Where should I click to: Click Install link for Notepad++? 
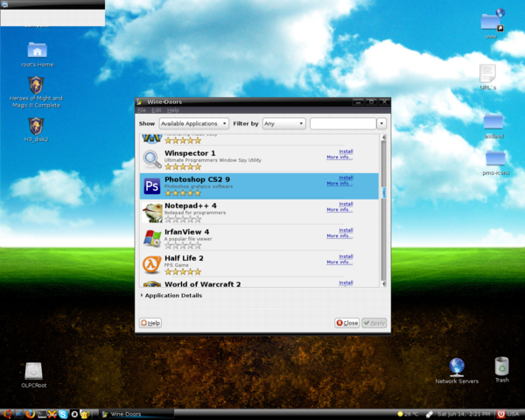(x=346, y=204)
